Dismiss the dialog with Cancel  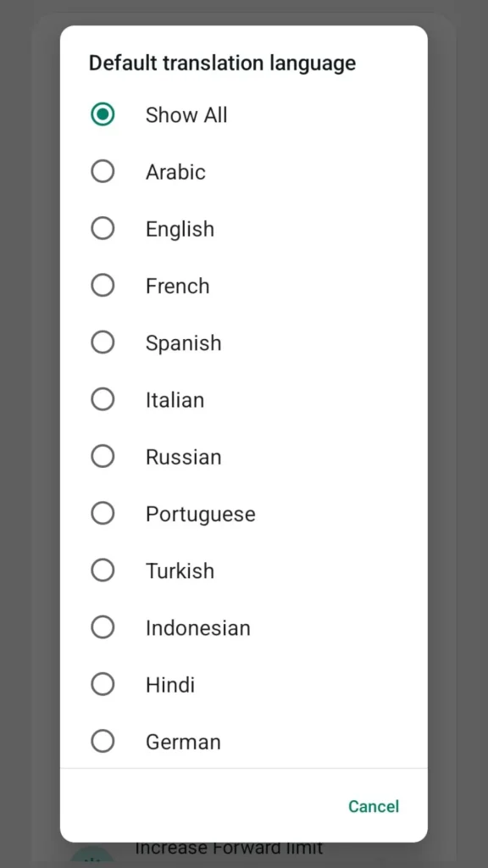[x=373, y=806]
